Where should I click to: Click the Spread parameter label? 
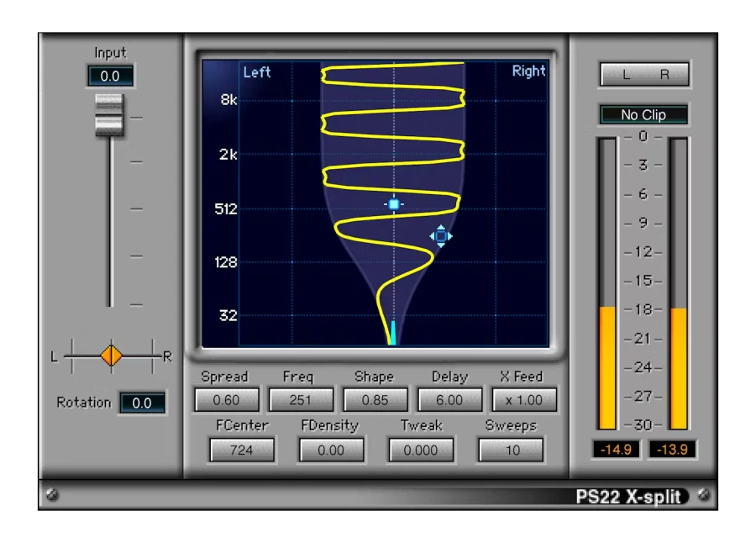tap(224, 377)
